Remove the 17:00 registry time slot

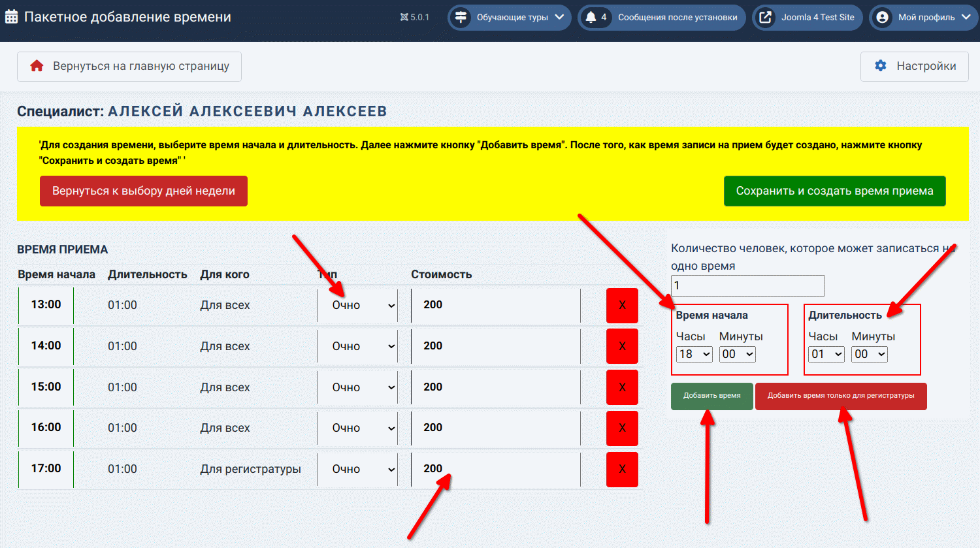pos(621,469)
